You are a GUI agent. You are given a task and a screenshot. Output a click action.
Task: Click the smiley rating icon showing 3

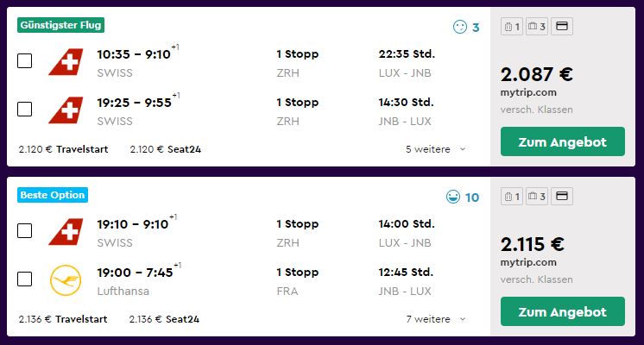(x=459, y=28)
